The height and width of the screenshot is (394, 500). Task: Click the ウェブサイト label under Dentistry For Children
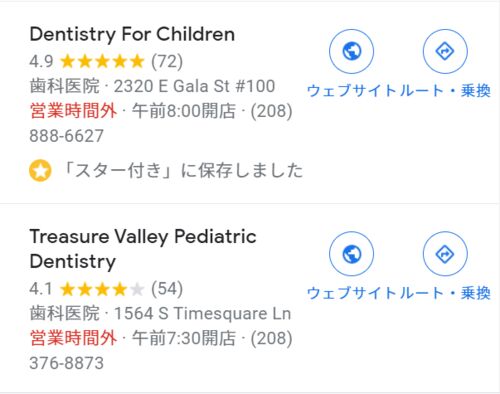[x=352, y=91]
